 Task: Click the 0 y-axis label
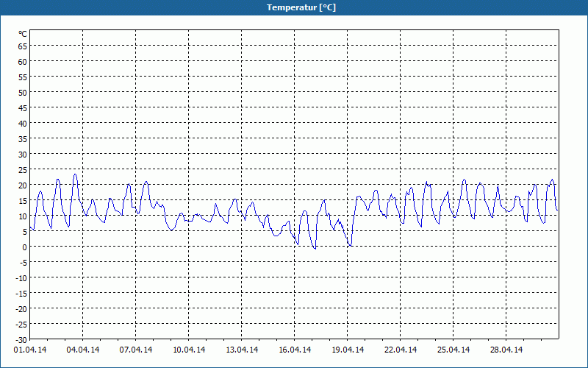(25, 247)
